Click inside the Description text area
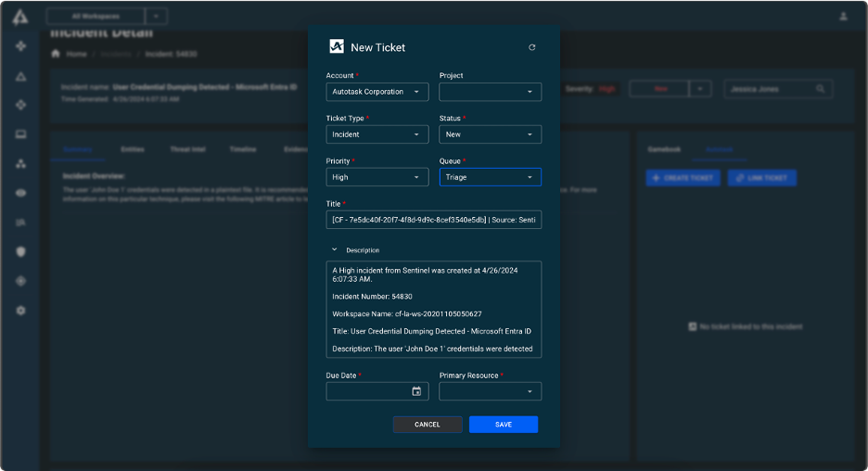 tap(433, 309)
